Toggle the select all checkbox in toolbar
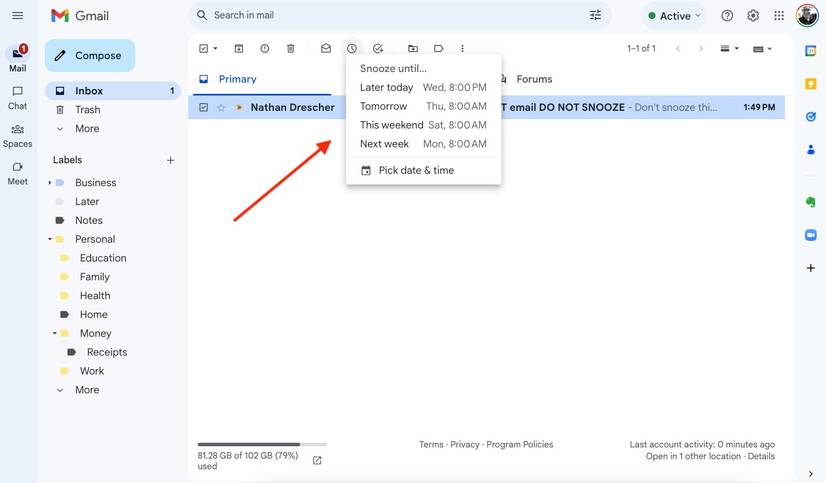The image size is (825, 483). pyautogui.click(x=204, y=48)
